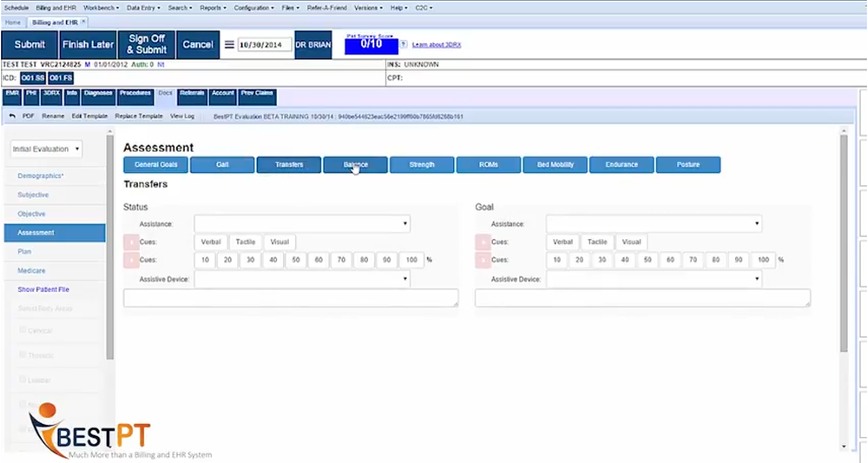Viewport: 868px width, 463px height.
Task: Toggle Visual cue under Goal
Action: pos(631,242)
